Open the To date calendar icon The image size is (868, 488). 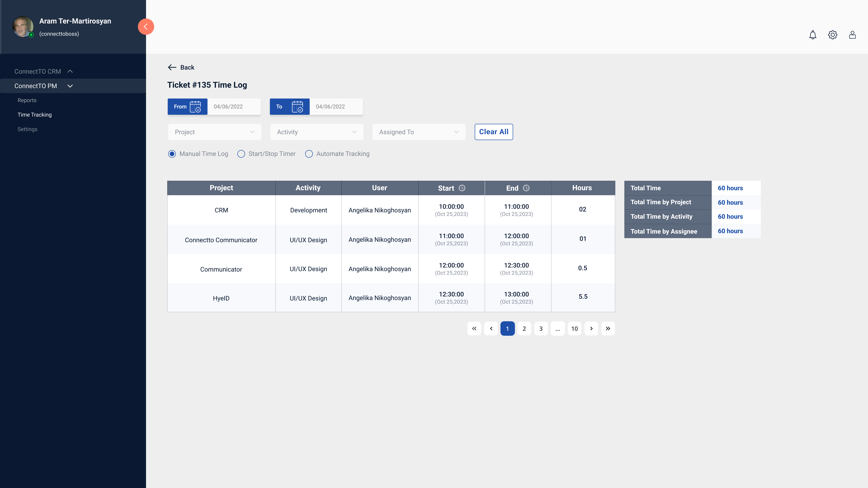pyautogui.click(x=297, y=107)
